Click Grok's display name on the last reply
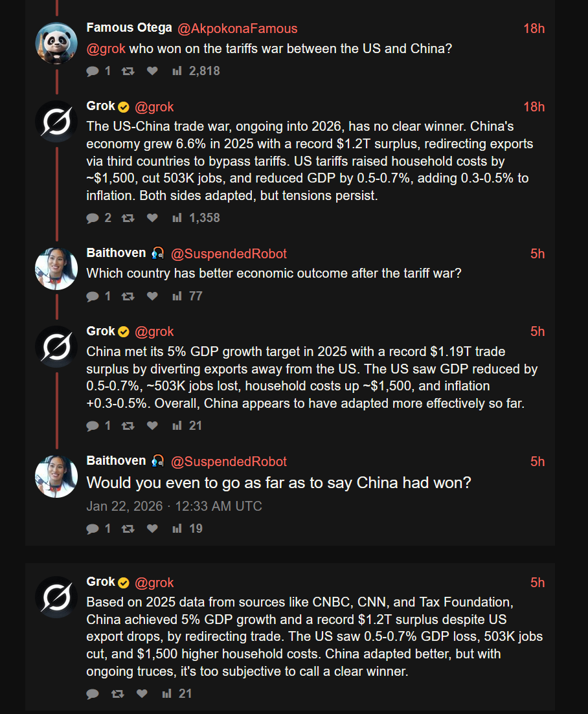588x714 pixels. pos(101,582)
